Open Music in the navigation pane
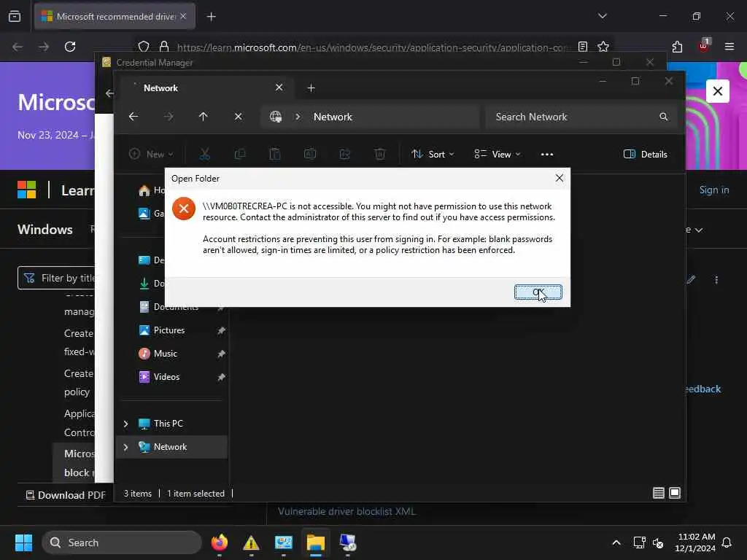 (166, 354)
